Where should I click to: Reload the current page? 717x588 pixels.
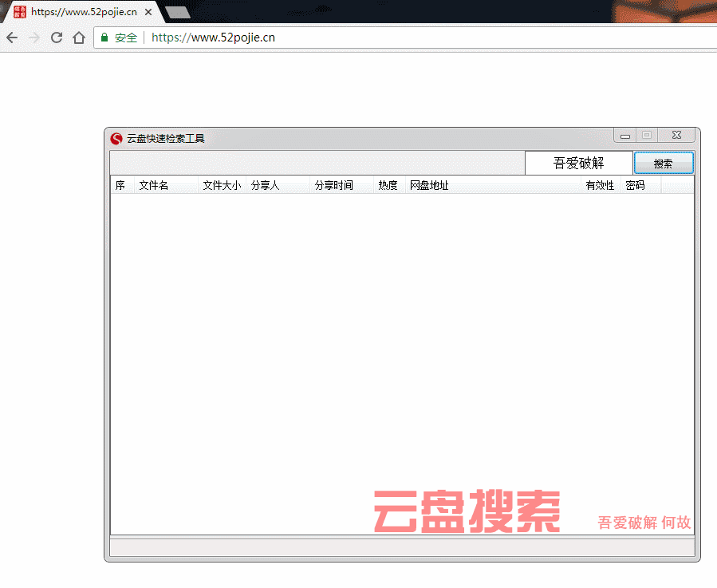[x=56, y=37]
